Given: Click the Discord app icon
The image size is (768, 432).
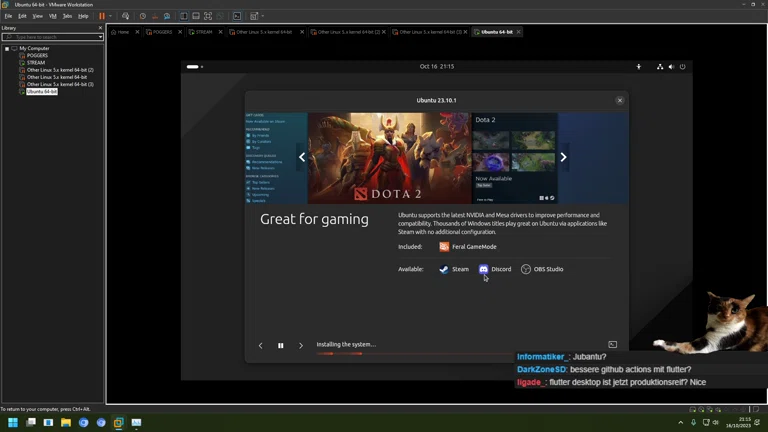Looking at the screenshot, I should 483,269.
